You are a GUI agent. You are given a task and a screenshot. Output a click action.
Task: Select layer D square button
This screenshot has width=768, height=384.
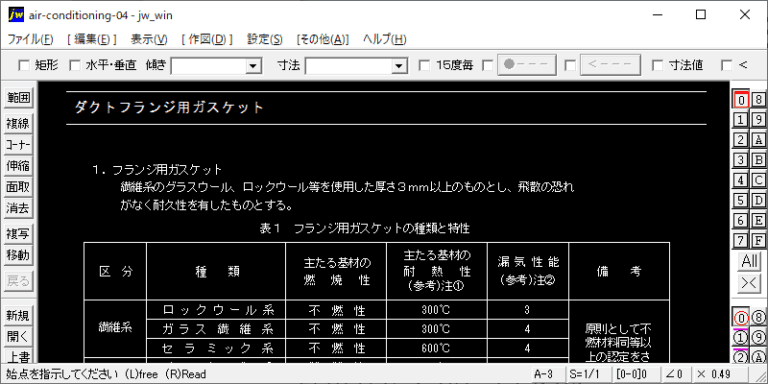tap(759, 200)
